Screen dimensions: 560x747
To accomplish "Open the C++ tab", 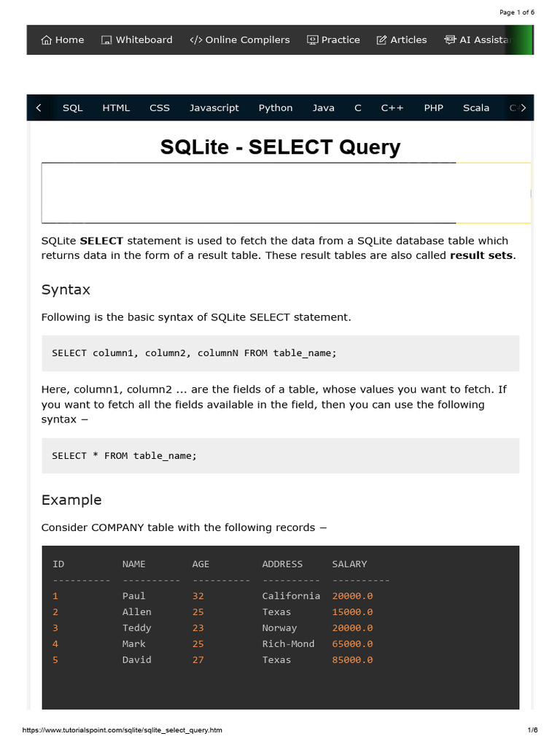I will point(392,108).
